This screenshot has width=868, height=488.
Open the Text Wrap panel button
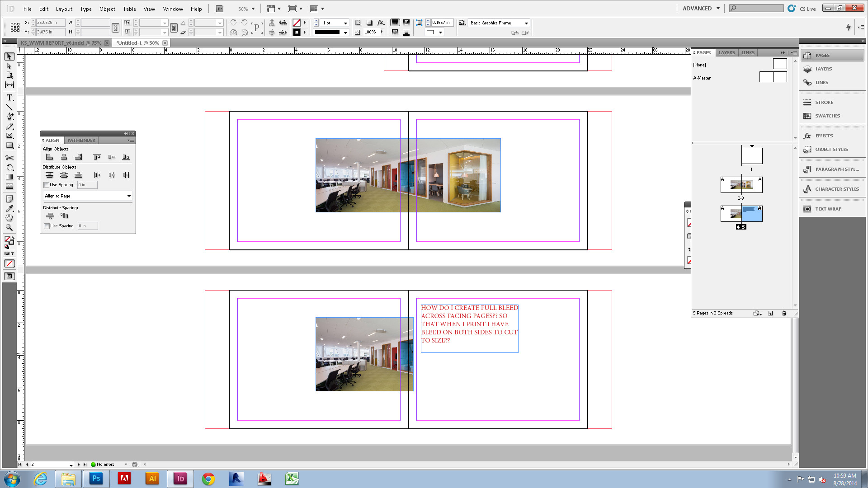(x=828, y=209)
